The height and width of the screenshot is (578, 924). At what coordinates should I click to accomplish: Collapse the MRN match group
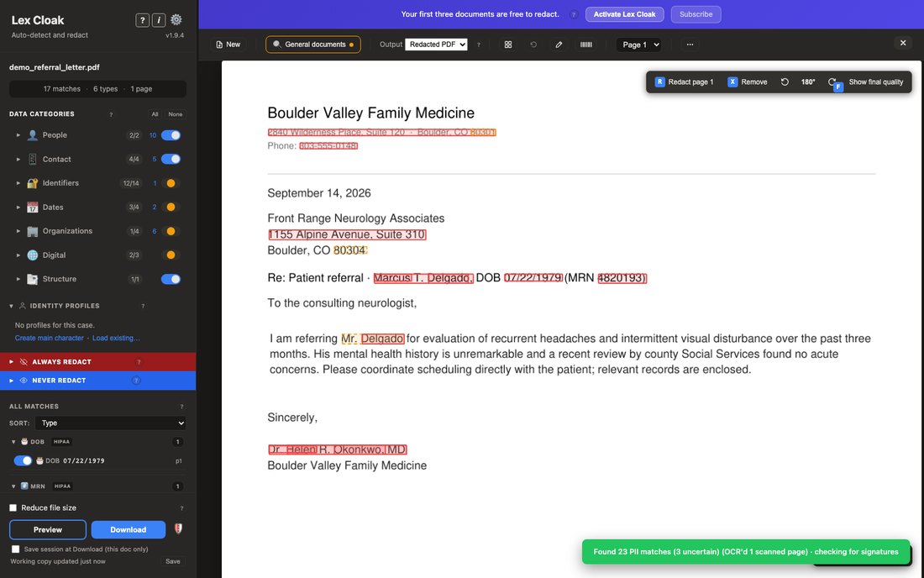[13, 486]
